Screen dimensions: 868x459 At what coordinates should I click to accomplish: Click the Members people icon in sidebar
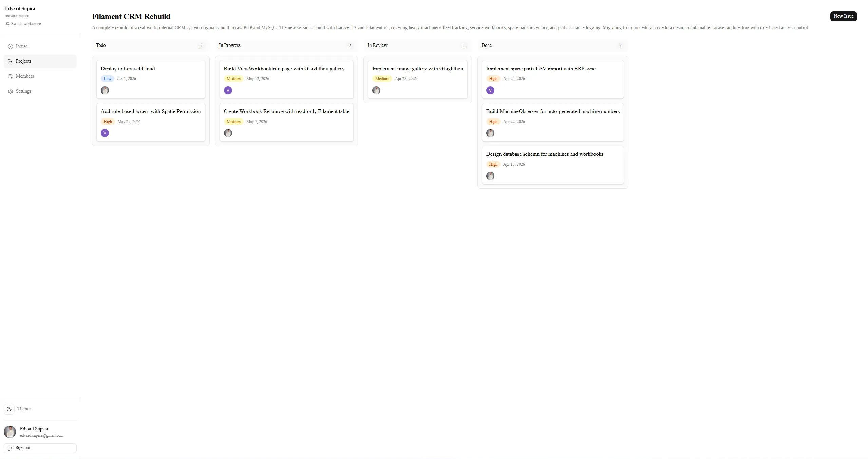(x=11, y=76)
